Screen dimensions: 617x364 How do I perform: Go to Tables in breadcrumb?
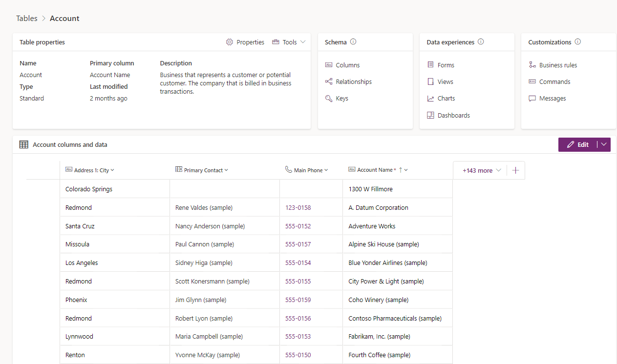point(27,19)
